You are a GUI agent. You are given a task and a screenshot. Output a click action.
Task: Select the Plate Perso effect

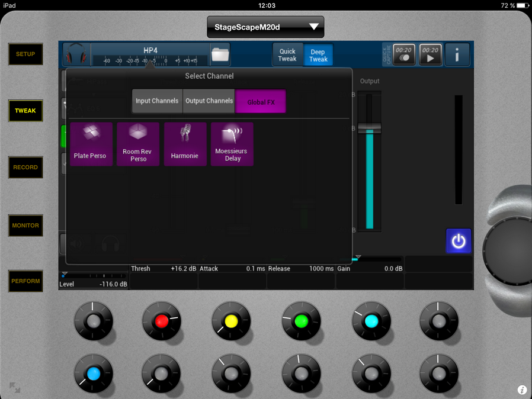(x=91, y=144)
